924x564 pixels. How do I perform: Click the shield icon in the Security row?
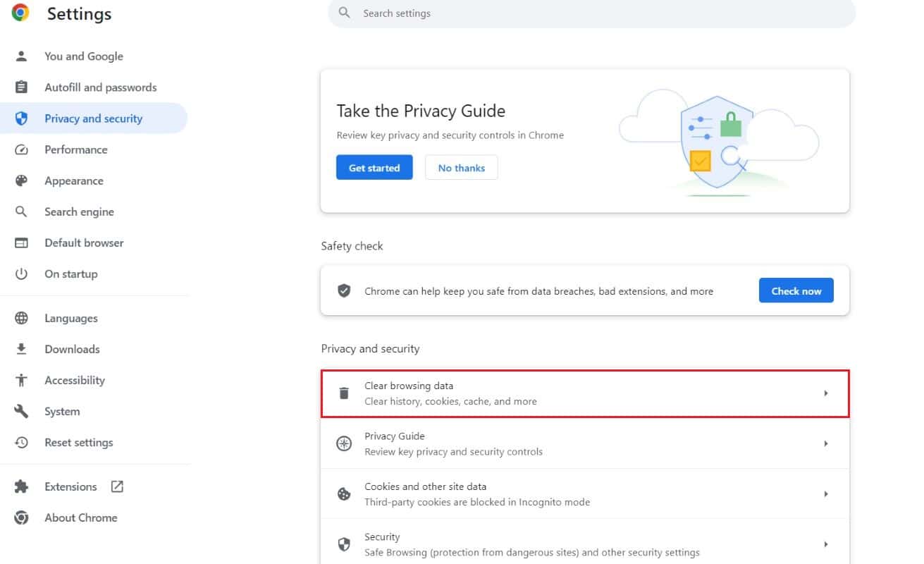click(x=344, y=544)
